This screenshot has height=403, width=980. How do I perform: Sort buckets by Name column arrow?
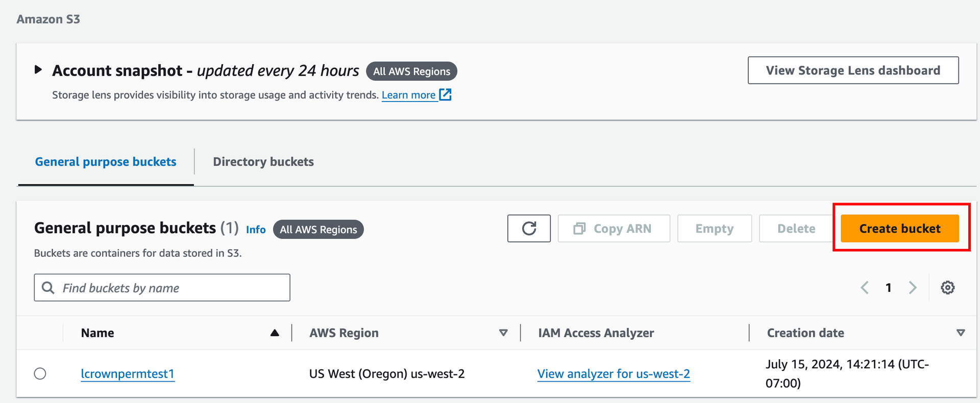[x=275, y=333]
